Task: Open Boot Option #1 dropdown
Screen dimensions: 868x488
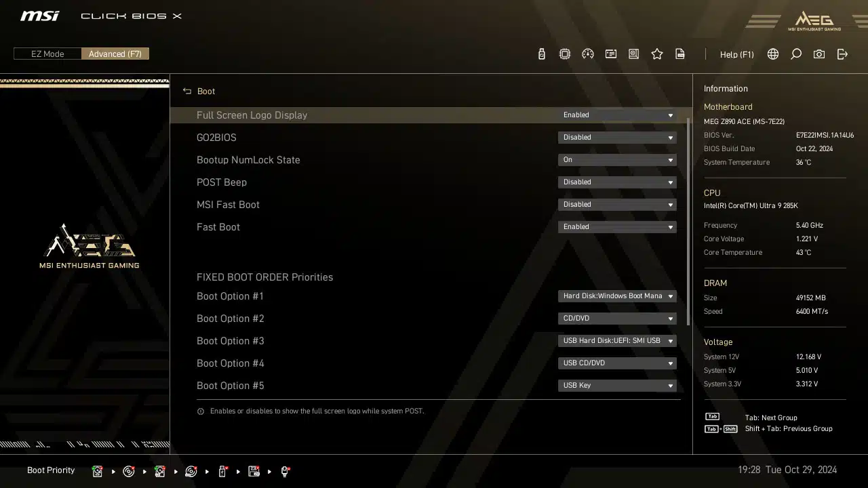Action: [x=617, y=296]
